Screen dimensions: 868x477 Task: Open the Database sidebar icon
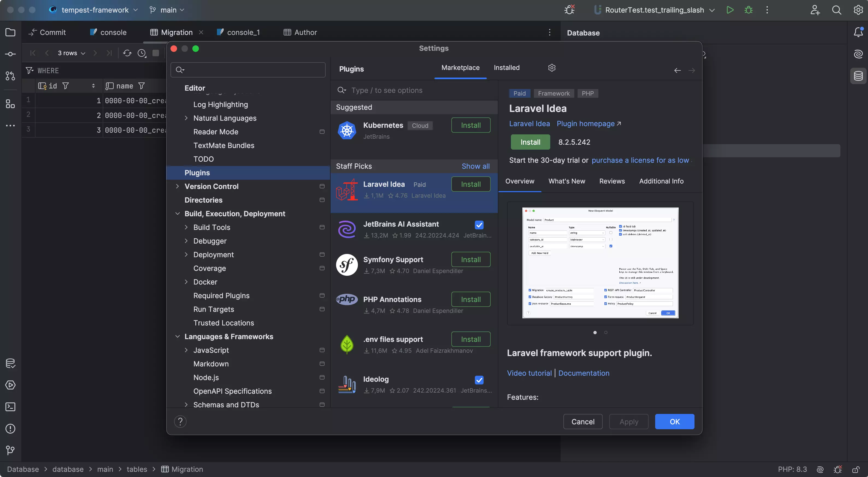click(858, 76)
